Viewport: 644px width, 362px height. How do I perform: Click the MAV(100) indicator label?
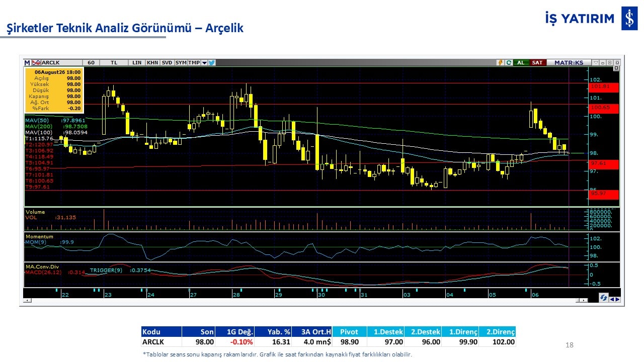(x=56, y=132)
